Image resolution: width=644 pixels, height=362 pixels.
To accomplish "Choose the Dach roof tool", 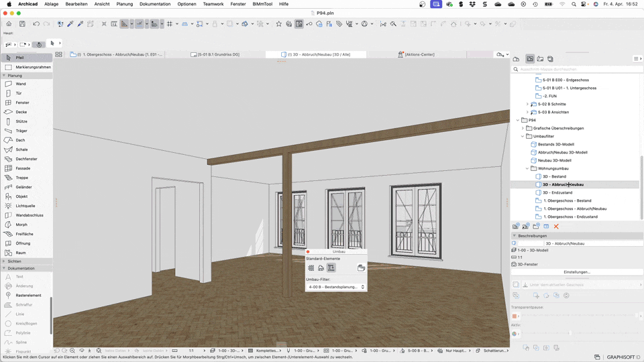I will point(27,140).
